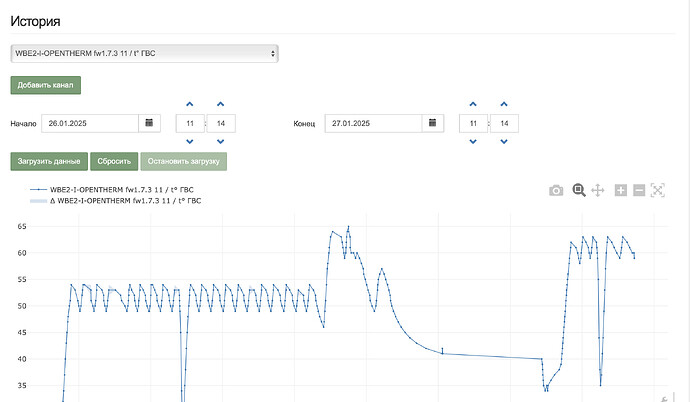Screen dimensions: 690x402
Task: Decrease end hour with down chevron
Action: click(473, 142)
